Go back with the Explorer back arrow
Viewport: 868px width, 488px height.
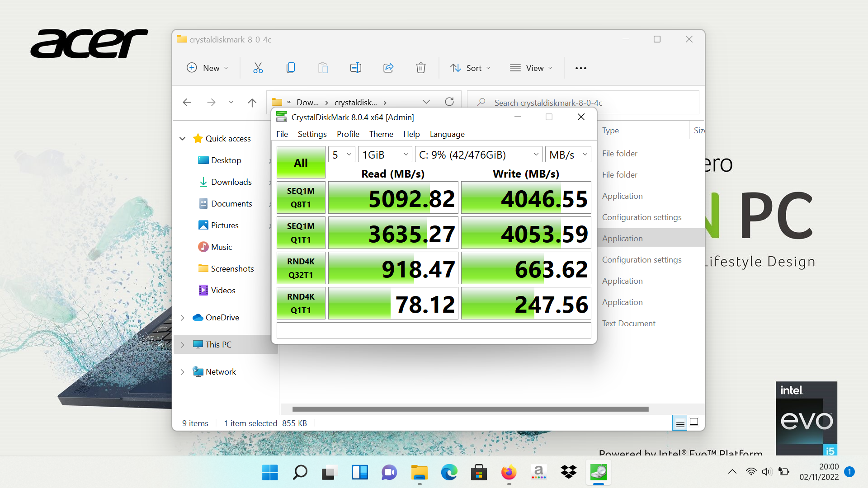pyautogui.click(x=187, y=103)
